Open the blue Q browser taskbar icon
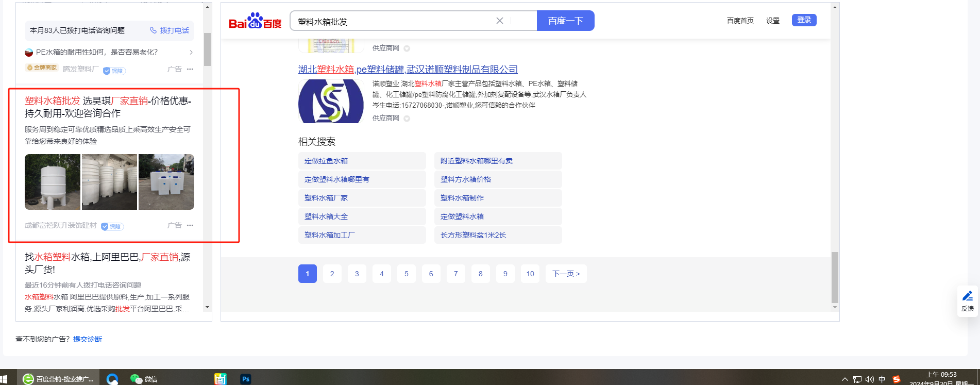 pos(112,379)
